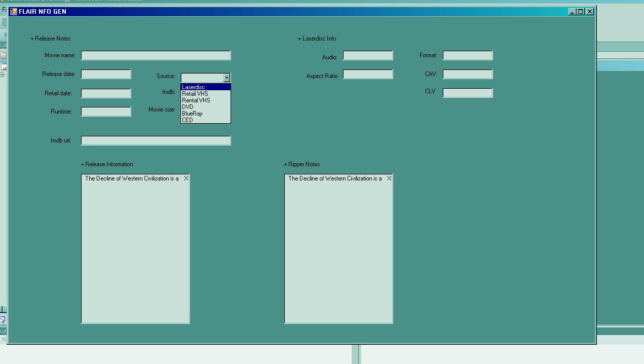Collapse the Source dropdown using its arrow
The width and height of the screenshot is (644, 364).
[226, 78]
